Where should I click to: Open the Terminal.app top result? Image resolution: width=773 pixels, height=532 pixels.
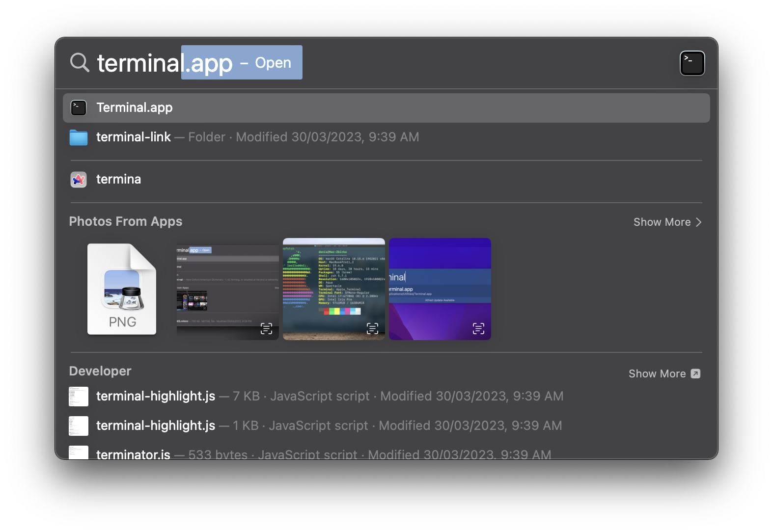tap(386, 108)
